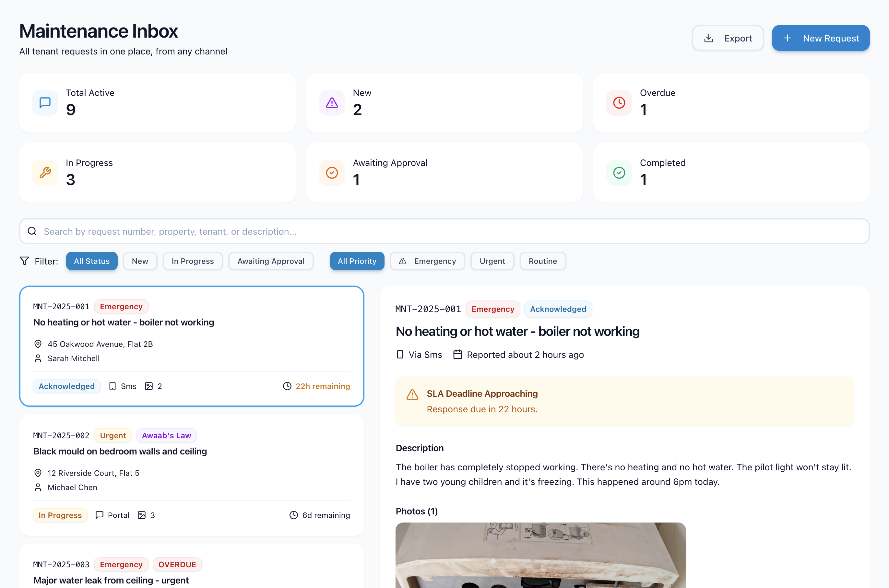The width and height of the screenshot is (889, 588).
Task: Click the Awaiting Approval check-circle icon
Action: [332, 173]
